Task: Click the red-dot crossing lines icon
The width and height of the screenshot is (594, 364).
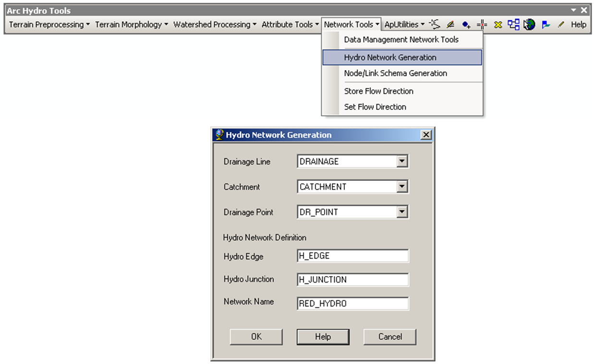Action: (x=482, y=24)
